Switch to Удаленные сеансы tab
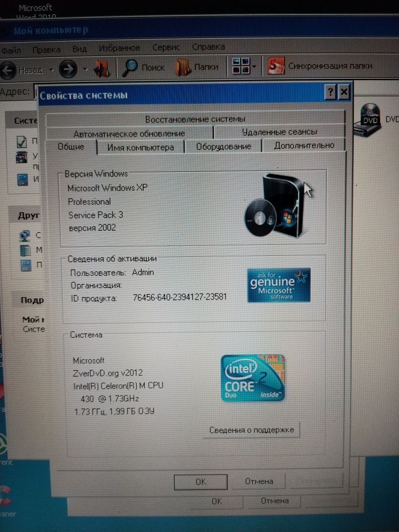The height and width of the screenshot is (532, 399). tap(279, 132)
